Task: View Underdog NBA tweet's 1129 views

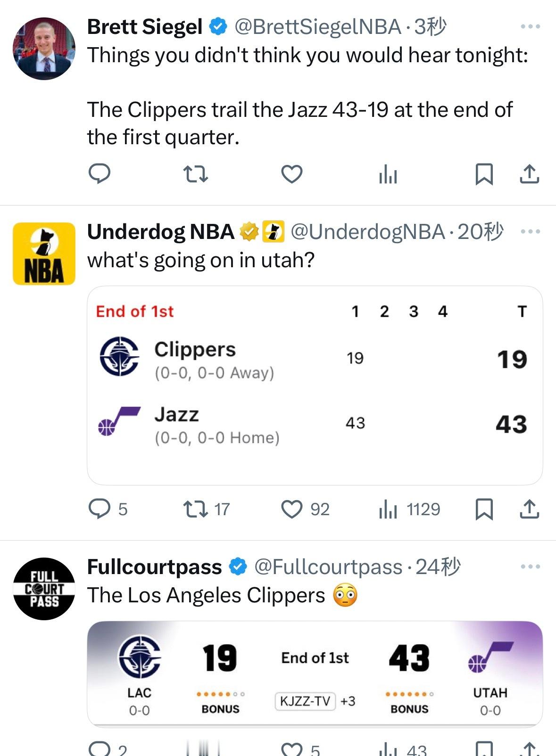Action: [x=408, y=509]
